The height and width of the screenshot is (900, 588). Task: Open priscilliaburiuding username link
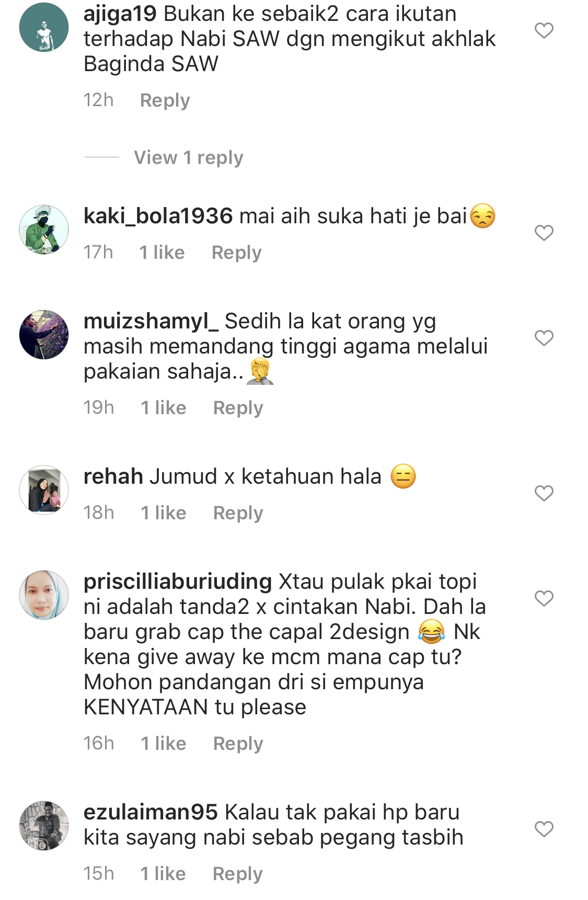[x=178, y=582]
